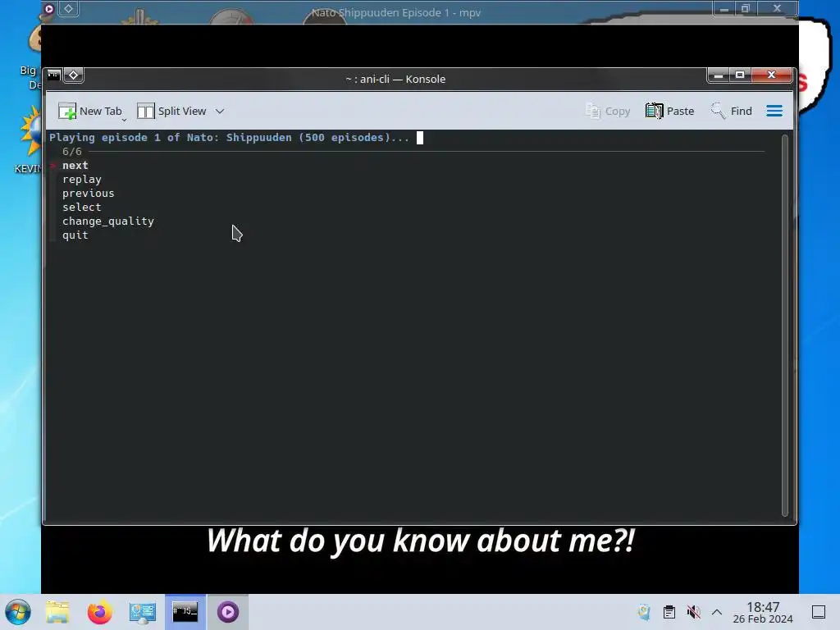Choose the 'quit' option
Viewport: 840px width, 630px height.
click(x=75, y=235)
